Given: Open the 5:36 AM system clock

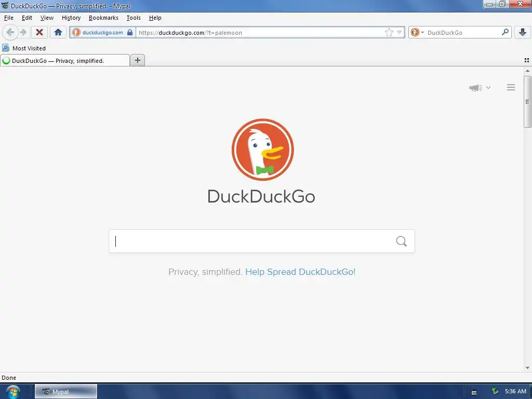Looking at the screenshot, I should coord(515,391).
